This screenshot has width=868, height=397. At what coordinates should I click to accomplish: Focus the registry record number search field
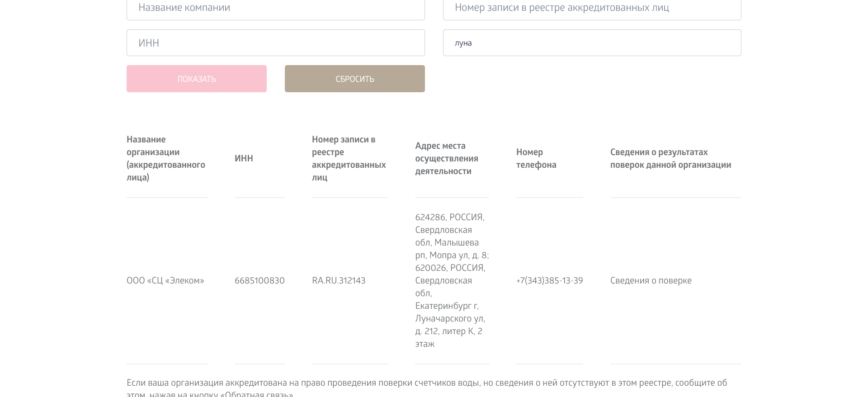pos(592,8)
